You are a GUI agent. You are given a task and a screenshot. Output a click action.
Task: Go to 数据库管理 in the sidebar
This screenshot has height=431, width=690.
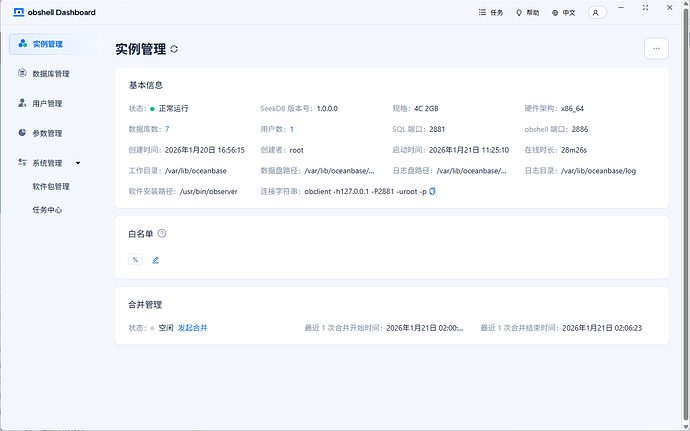pyautogui.click(x=50, y=74)
